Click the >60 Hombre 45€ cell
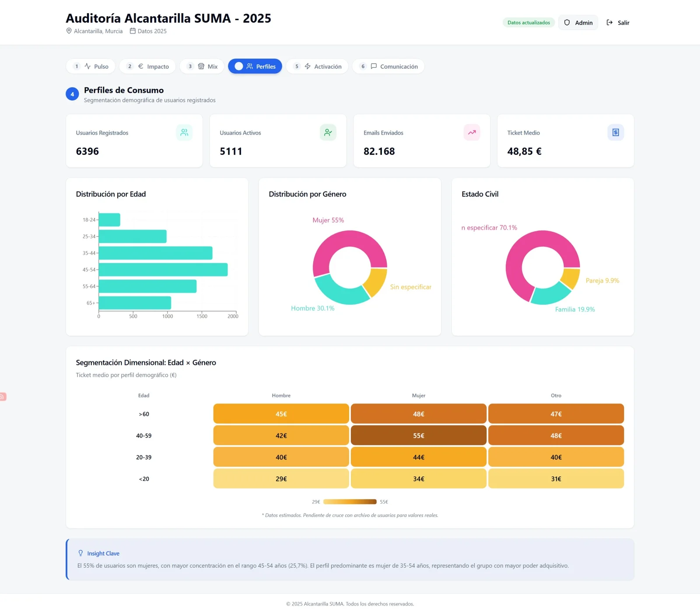This screenshot has height=613, width=700. (x=281, y=414)
